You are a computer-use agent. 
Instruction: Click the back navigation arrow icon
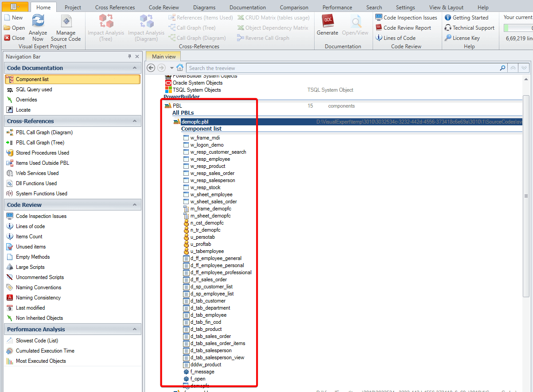151,68
